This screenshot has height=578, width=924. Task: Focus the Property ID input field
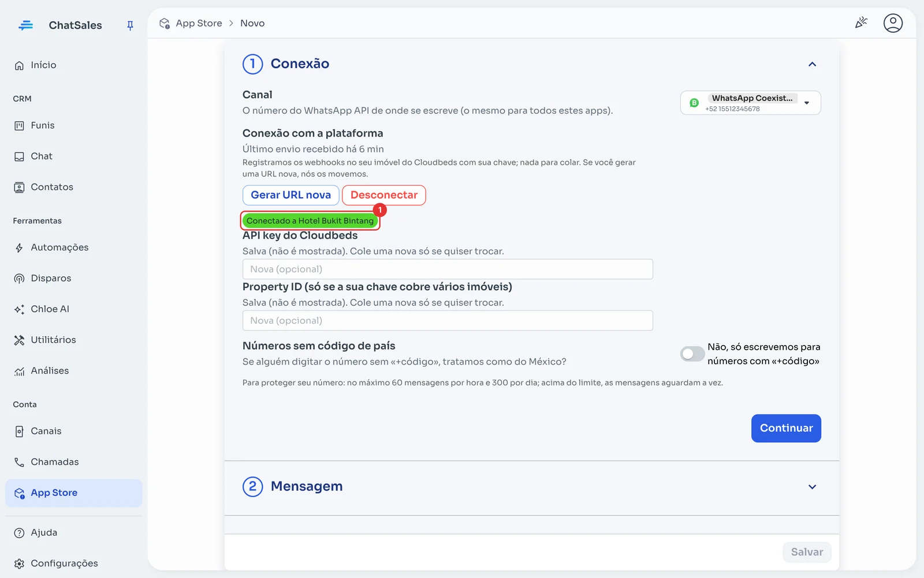[x=448, y=321]
